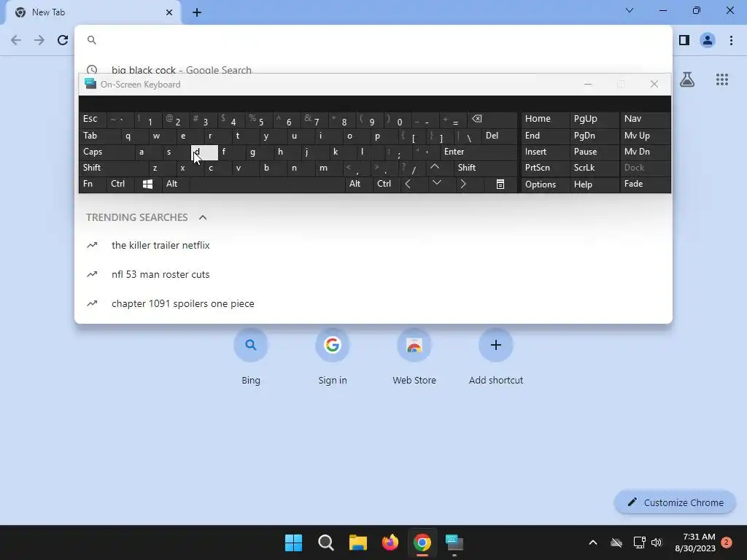
Task: Click the Esc key on the keyboard
Action: (x=93, y=120)
